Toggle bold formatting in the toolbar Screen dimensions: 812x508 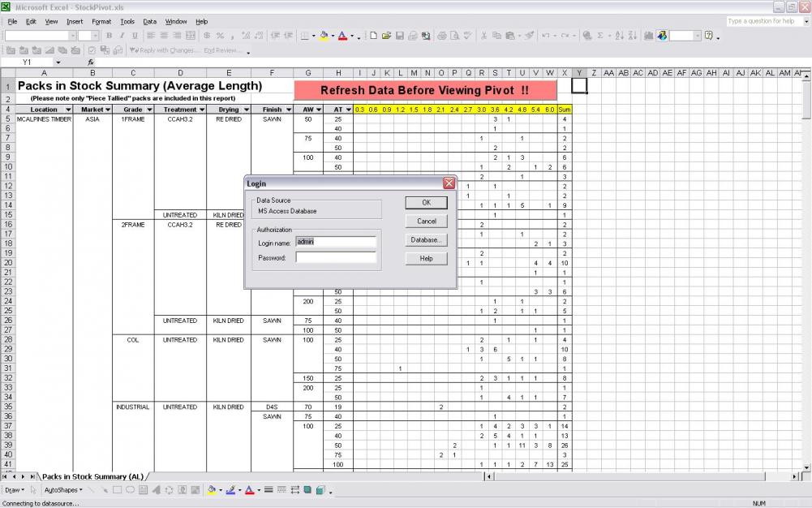click(109, 35)
